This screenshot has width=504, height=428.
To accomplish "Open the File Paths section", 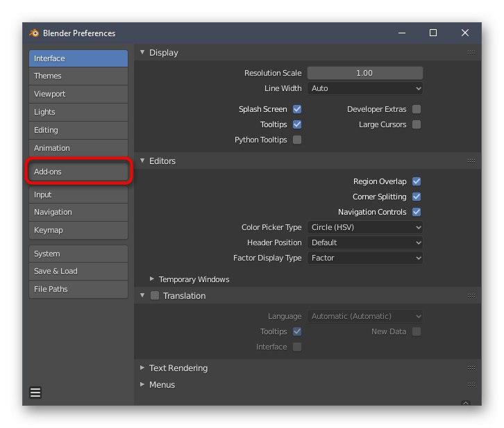I will (x=78, y=289).
